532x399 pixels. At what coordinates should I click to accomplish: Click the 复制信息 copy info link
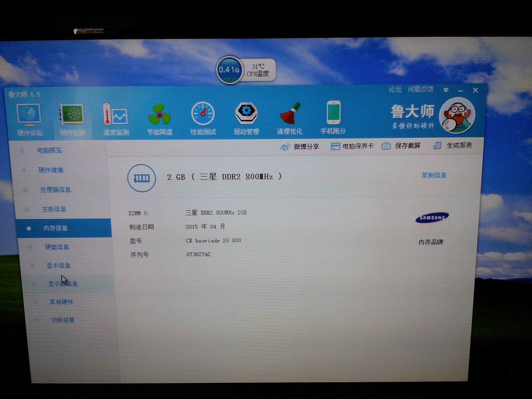click(434, 175)
